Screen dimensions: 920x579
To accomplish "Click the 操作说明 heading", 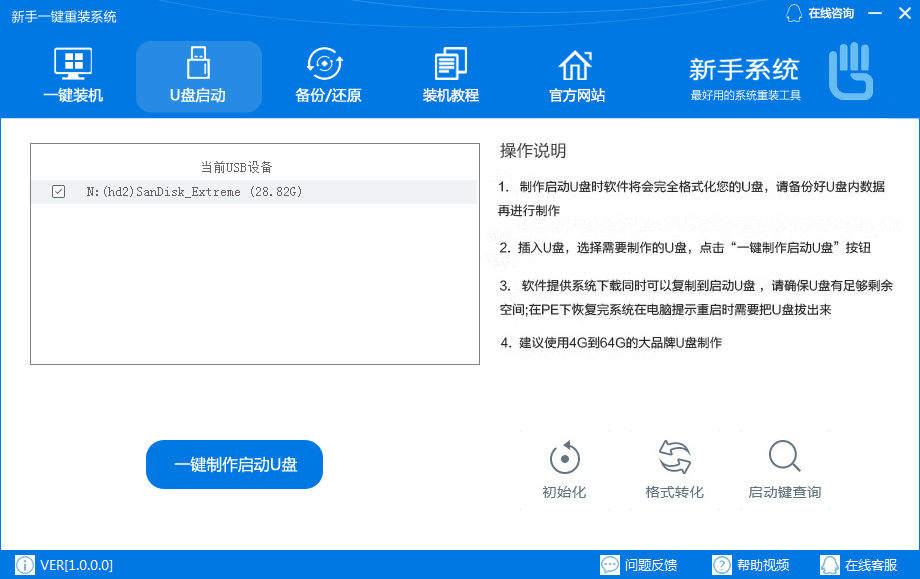I will click(533, 151).
